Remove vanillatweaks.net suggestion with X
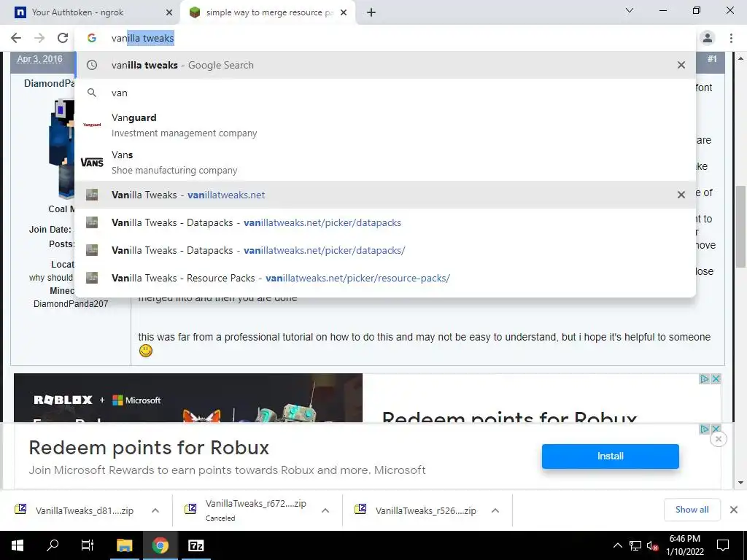Image resolution: width=747 pixels, height=560 pixels. pyautogui.click(x=681, y=195)
